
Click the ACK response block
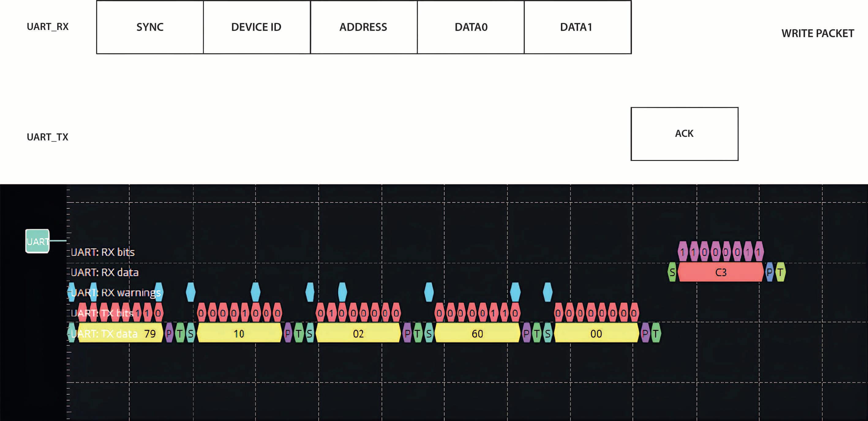click(x=684, y=134)
